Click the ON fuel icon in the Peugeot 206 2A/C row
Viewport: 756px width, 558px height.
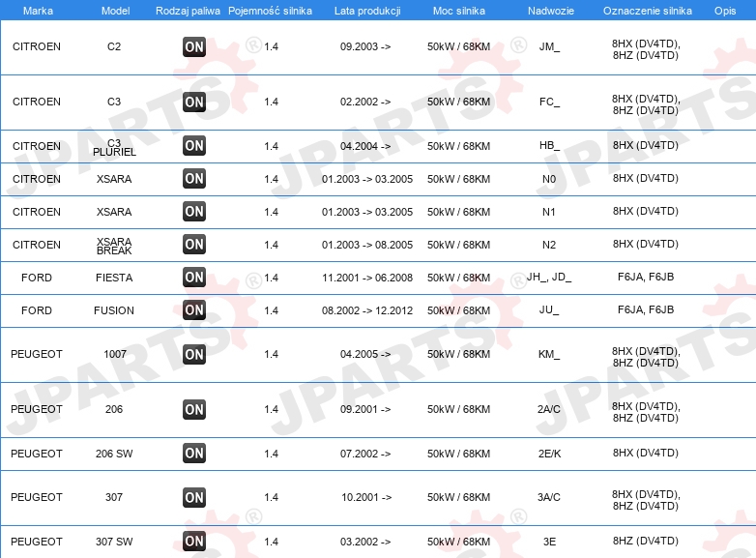(x=194, y=409)
